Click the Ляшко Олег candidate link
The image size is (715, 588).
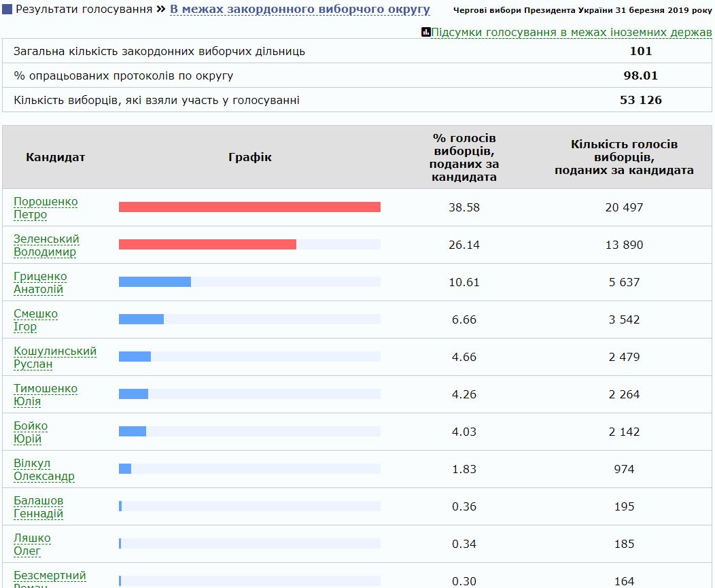32,544
